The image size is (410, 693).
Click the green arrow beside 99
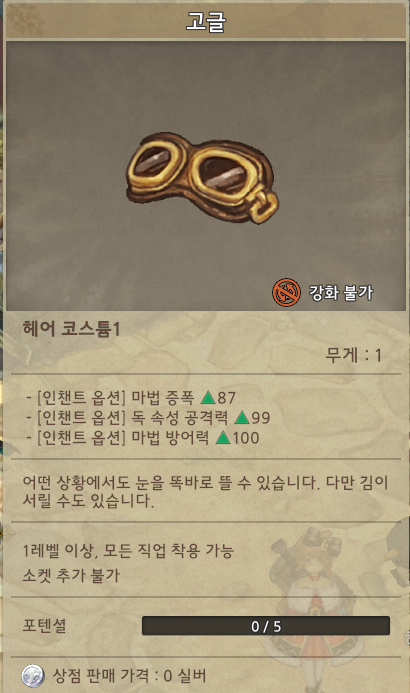coord(242,417)
